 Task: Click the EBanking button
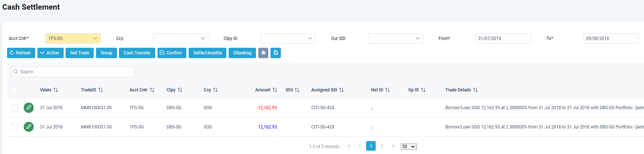(x=242, y=53)
